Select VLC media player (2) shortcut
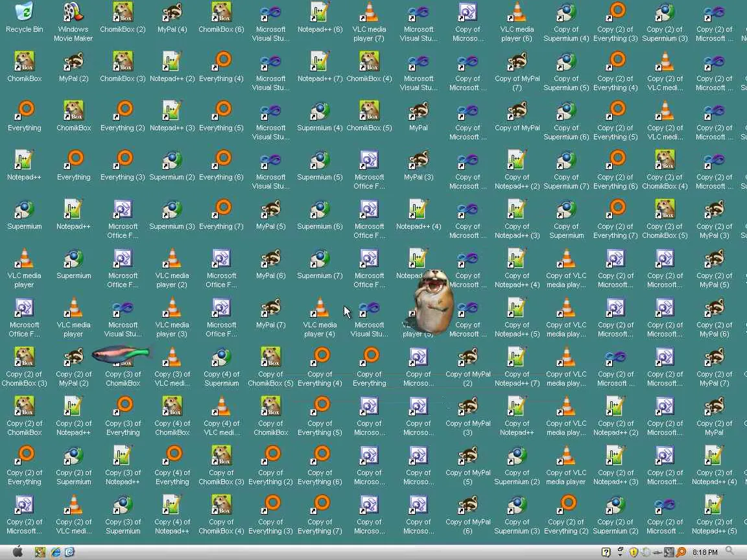The width and height of the screenshot is (747, 560). coord(172,268)
